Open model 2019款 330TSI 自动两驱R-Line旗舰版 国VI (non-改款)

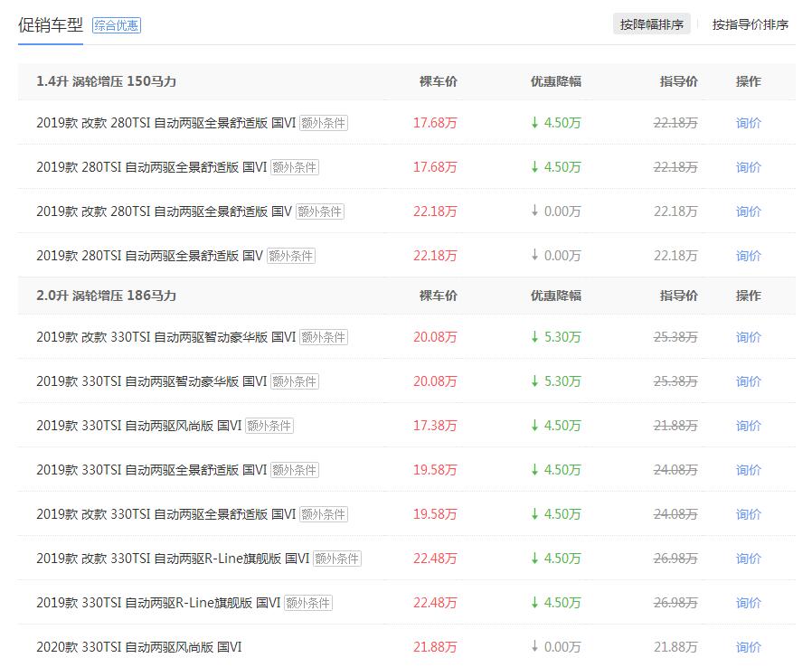[x=158, y=603]
